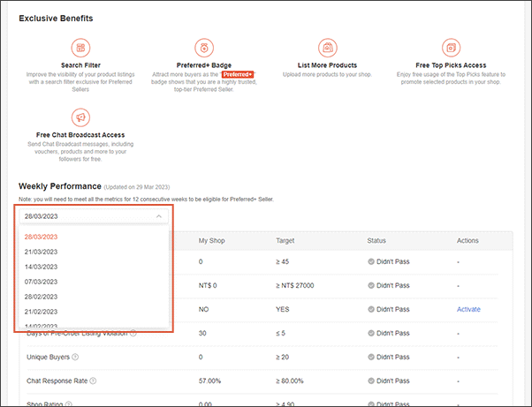Click the Free Chat Broadcast megaphone icon

[80, 117]
